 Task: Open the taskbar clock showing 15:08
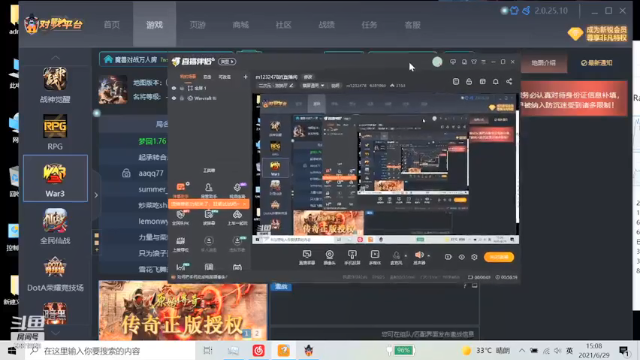[x=594, y=350]
